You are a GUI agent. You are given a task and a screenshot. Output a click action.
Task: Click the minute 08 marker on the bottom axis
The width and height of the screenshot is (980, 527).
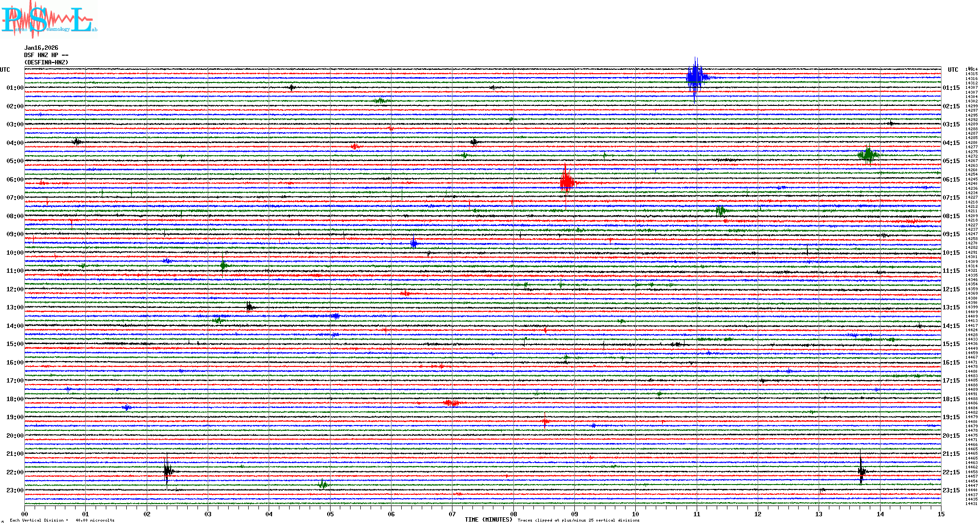pos(513,514)
